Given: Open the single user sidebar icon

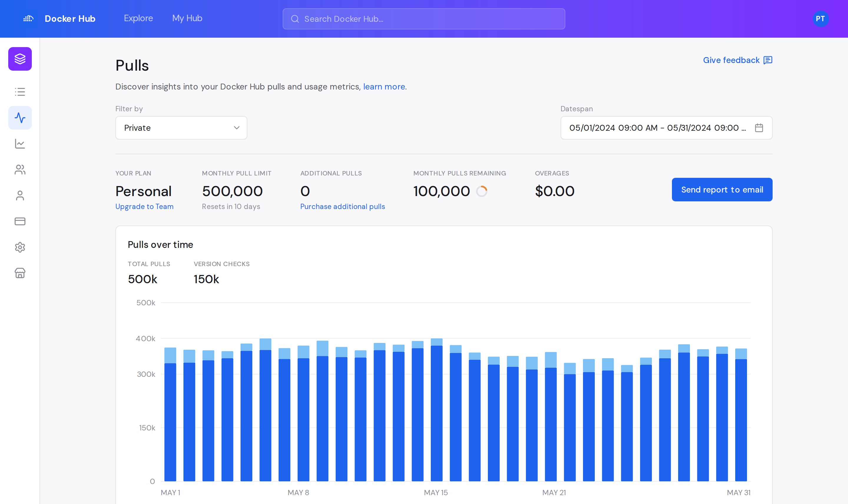Looking at the screenshot, I should 20,195.
